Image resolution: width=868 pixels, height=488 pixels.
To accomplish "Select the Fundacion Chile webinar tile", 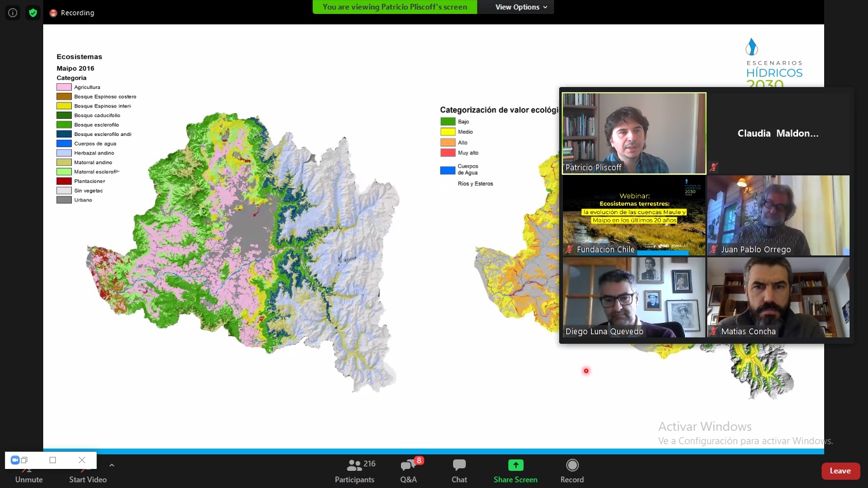I will 634,215.
